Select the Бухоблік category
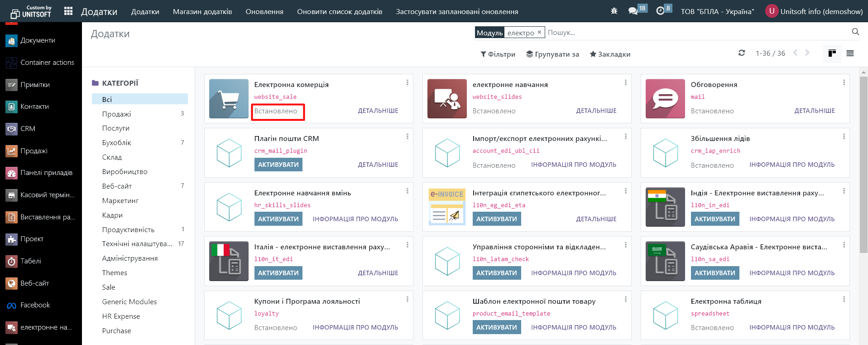This screenshot has height=345, width=868. (116, 143)
